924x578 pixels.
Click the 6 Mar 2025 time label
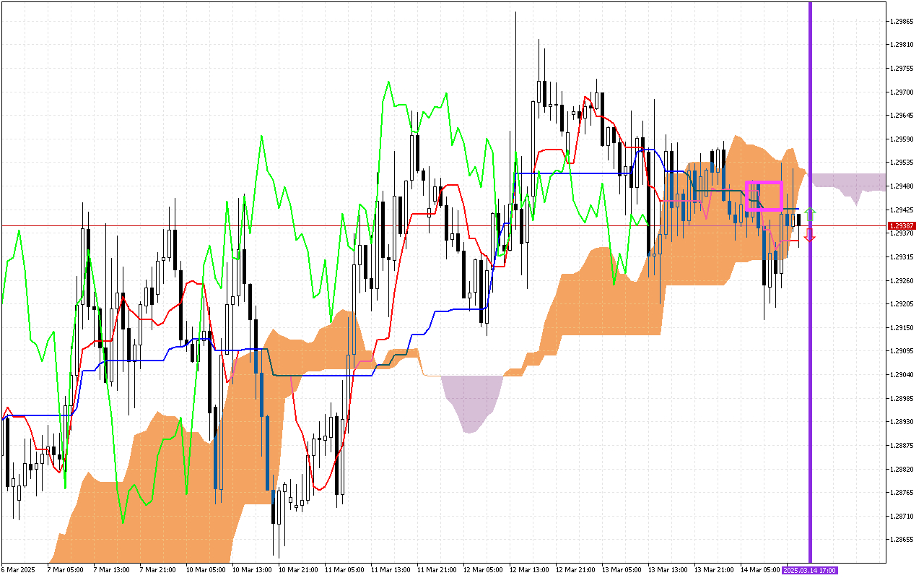[19, 570]
